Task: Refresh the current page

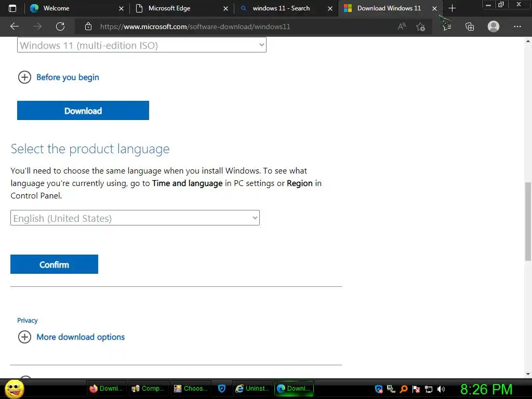Action: [x=60, y=26]
